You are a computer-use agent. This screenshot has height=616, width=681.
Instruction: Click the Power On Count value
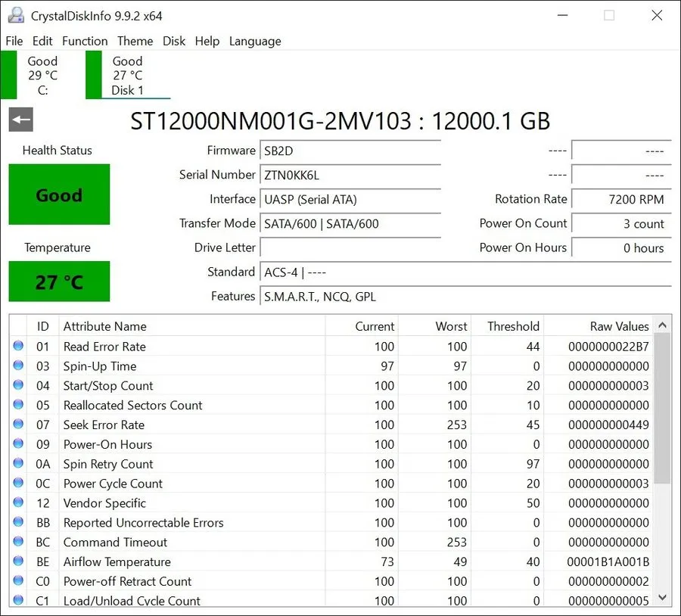621,224
